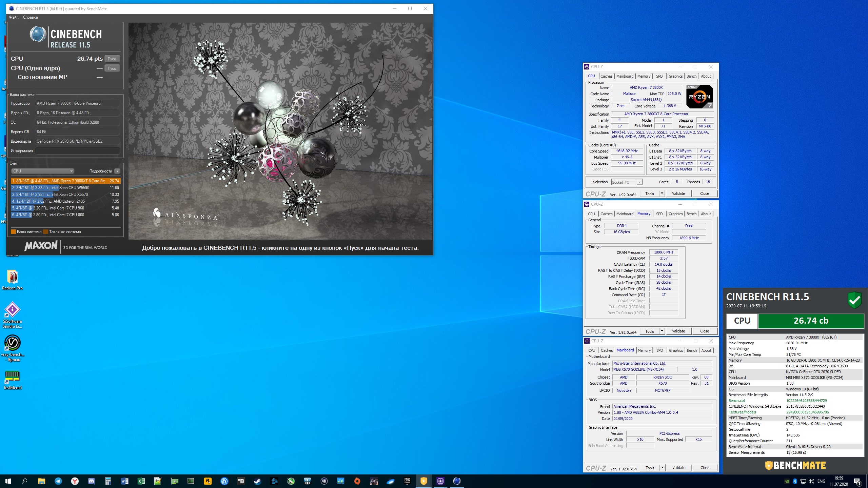Open Rockstar Games Launcher from the taskbar
This screenshot has height=488, width=868.
tap(208, 481)
